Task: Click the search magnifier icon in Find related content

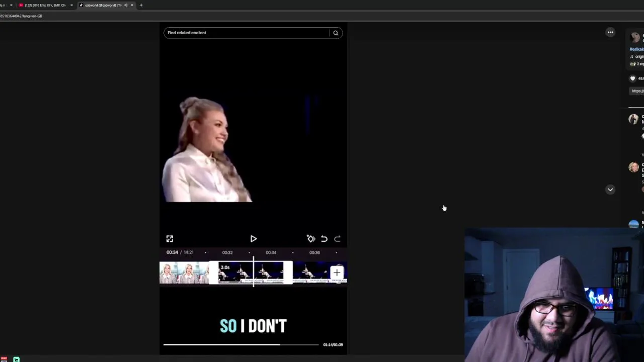Action: point(336,33)
